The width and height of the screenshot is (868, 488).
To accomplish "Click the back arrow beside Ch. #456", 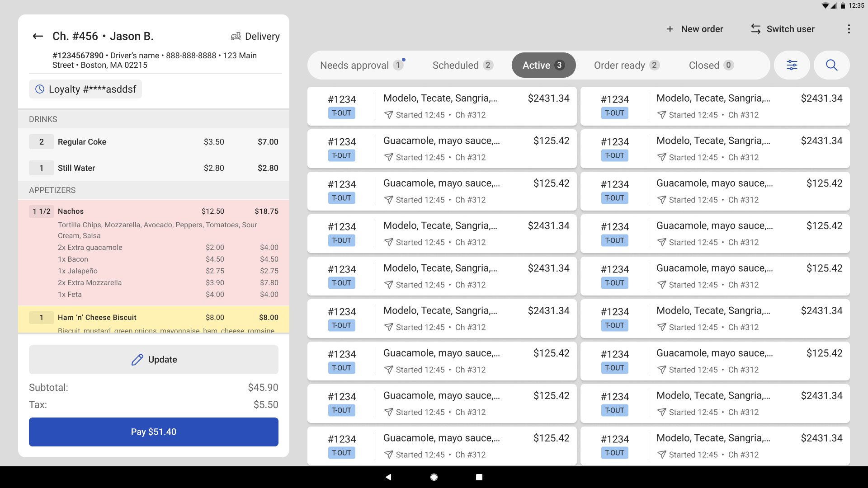I will click(x=38, y=36).
